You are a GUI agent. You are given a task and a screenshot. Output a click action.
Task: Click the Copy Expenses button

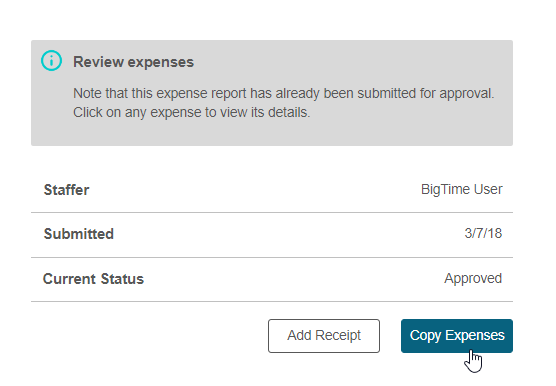click(x=457, y=336)
